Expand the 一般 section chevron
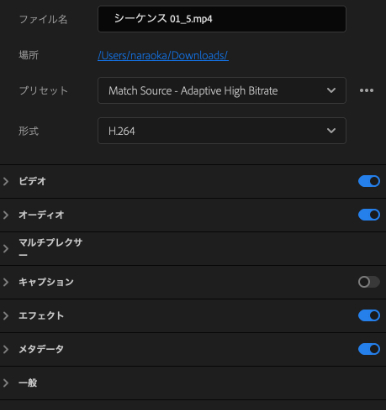386x410 pixels. 6,383
